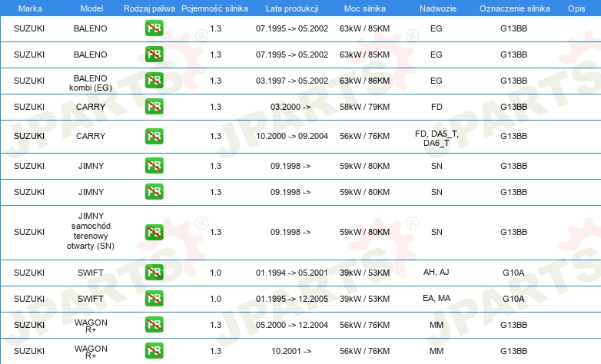This screenshot has width=601, height=364.
Task: Select the 'SN' body cell in the JIMNY samochód terenowy row
Action: tap(437, 232)
